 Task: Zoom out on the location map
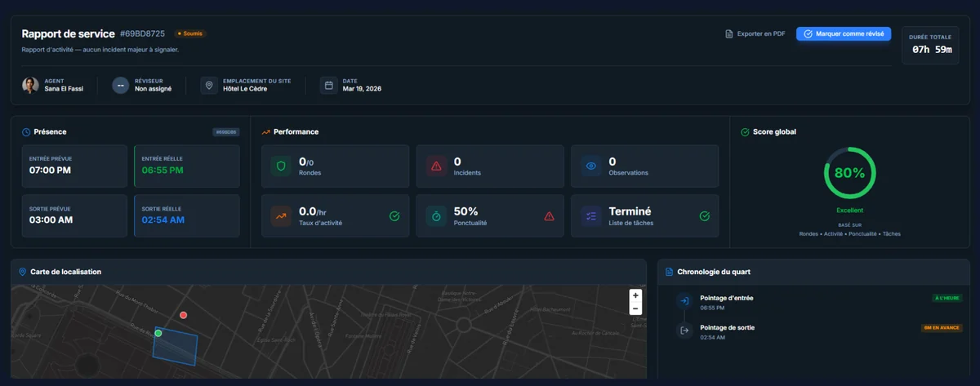(635, 308)
